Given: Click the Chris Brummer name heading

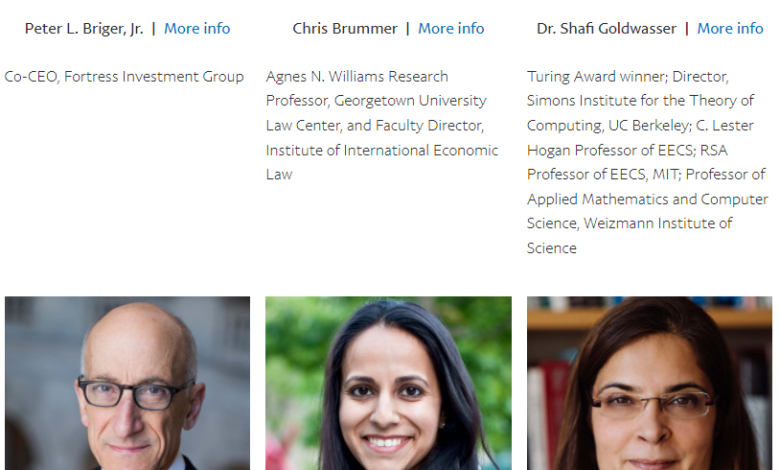Looking at the screenshot, I should tap(344, 28).
